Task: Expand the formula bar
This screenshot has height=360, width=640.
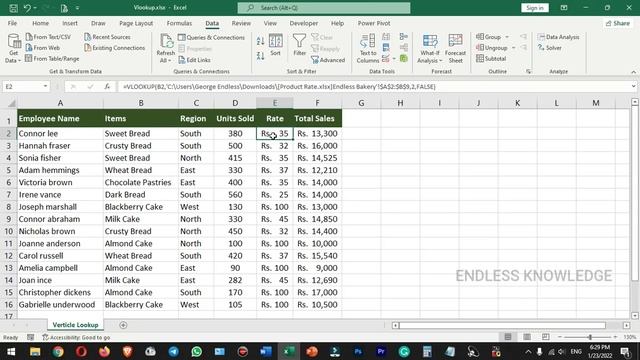Action: [633, 87]
